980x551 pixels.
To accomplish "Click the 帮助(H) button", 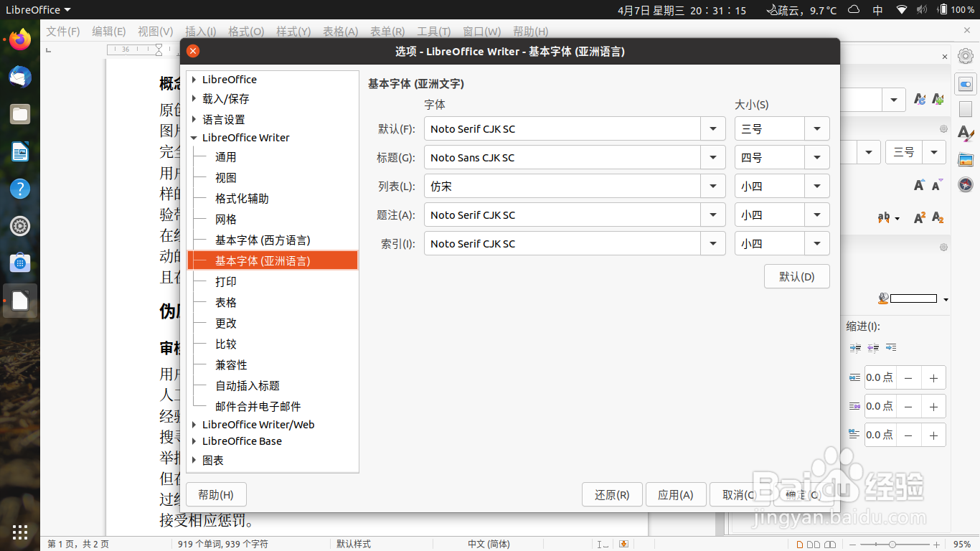I will click(x=216, y=495).
